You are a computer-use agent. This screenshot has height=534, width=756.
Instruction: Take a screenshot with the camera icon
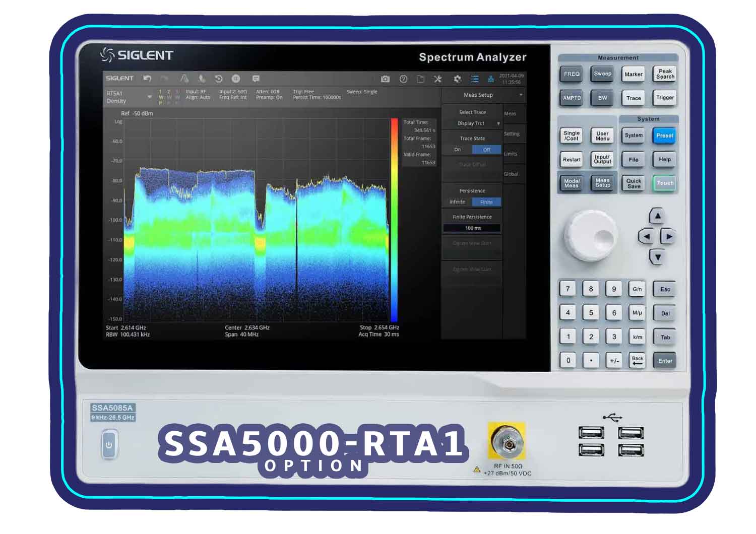click(x=385, y=79)
